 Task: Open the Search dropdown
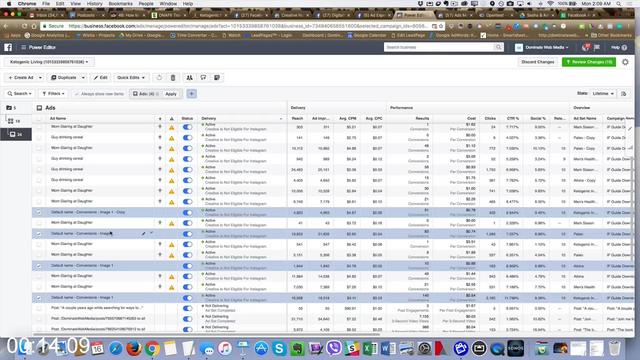pos(19,94)
